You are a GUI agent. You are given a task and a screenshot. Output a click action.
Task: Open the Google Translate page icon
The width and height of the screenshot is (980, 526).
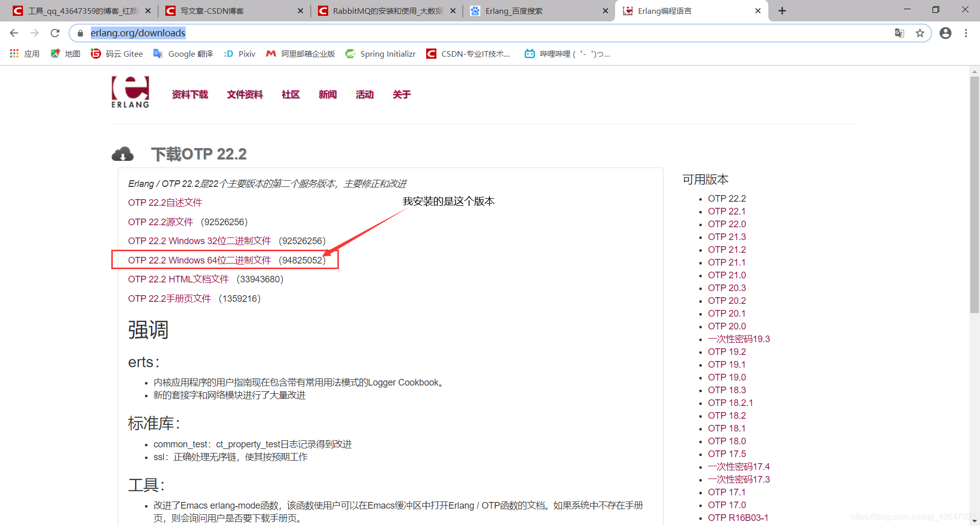[899, 33]
